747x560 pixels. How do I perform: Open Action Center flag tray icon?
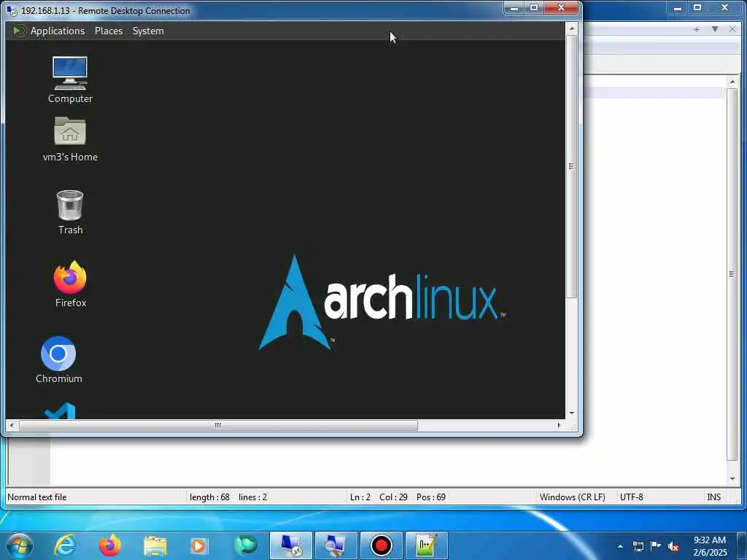[656, 545]
